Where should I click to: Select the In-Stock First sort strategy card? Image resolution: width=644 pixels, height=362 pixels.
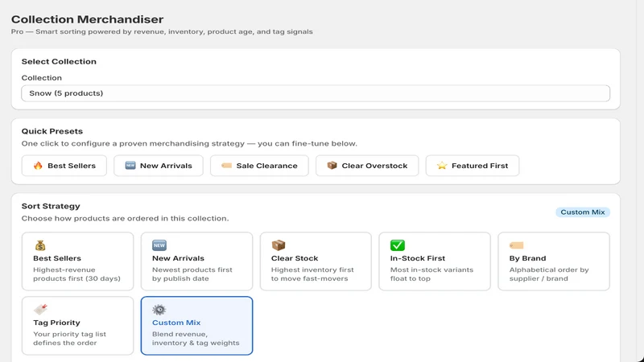tap(435, 261)
